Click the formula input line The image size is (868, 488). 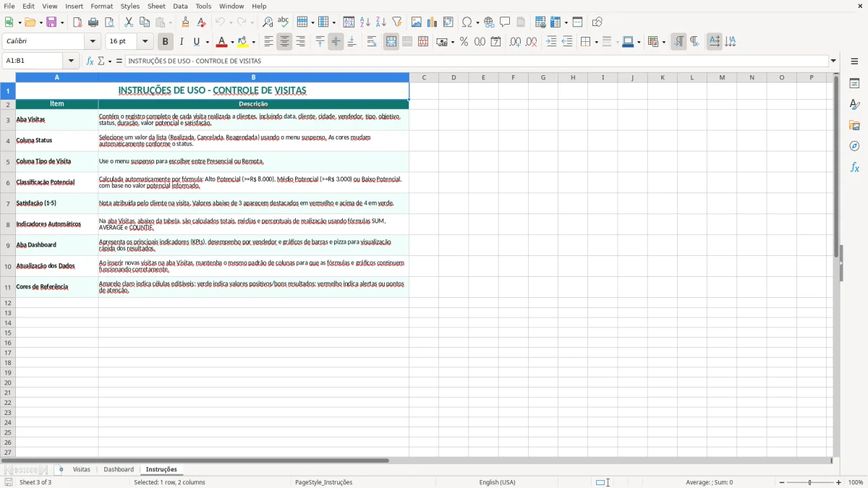[x=476, y=61]
